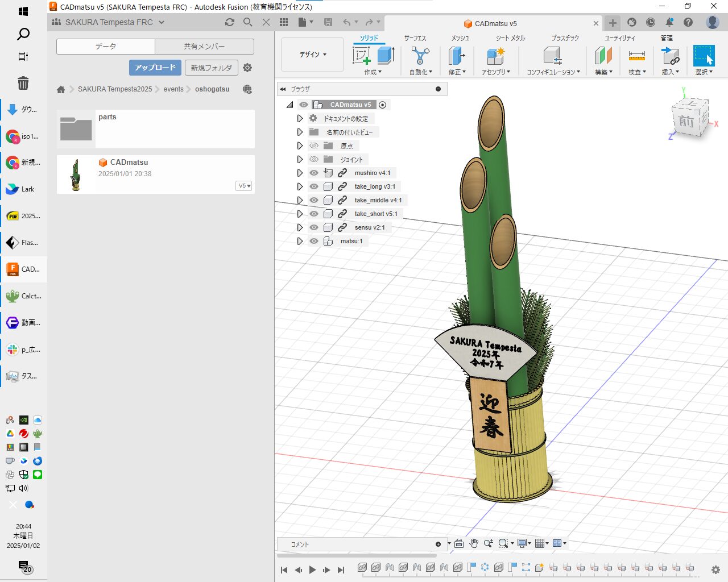Switch to the Sheet Metal tab
Viewport: 728px width, 582px height.
click(510, 38)
